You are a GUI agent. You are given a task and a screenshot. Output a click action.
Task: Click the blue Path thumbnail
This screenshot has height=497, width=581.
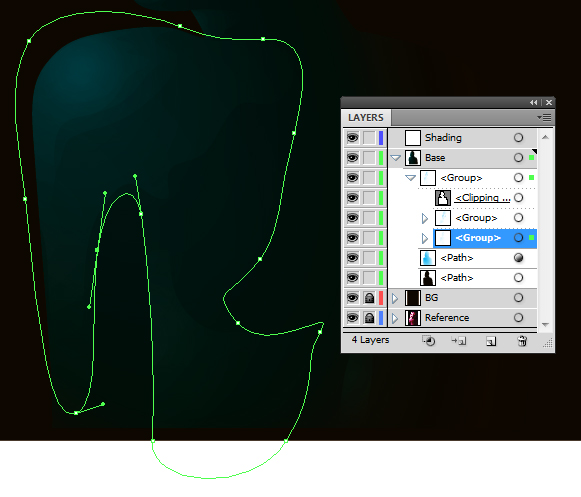[428, 258]
